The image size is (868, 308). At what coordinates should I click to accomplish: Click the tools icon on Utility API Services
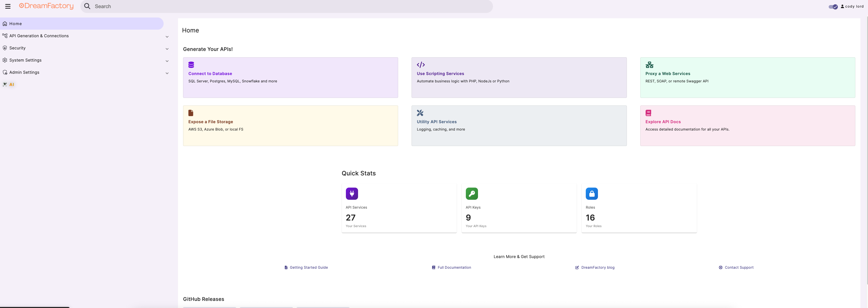(420, 113)
